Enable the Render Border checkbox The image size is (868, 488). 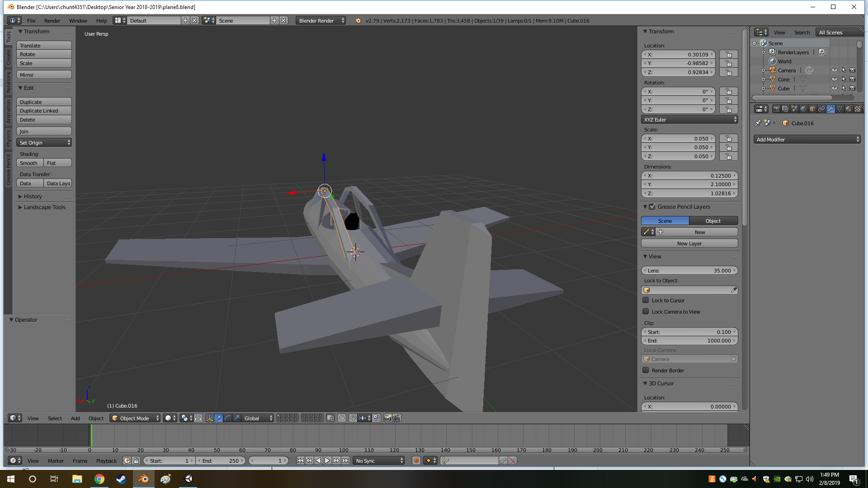[x=646, y=370]
